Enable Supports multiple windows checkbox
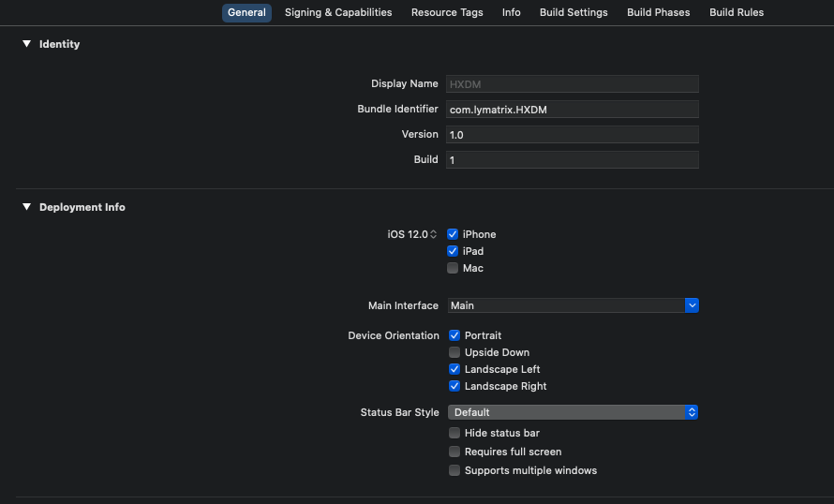The height and width of the screenshot is (504, 834). [x=454, y=470]
